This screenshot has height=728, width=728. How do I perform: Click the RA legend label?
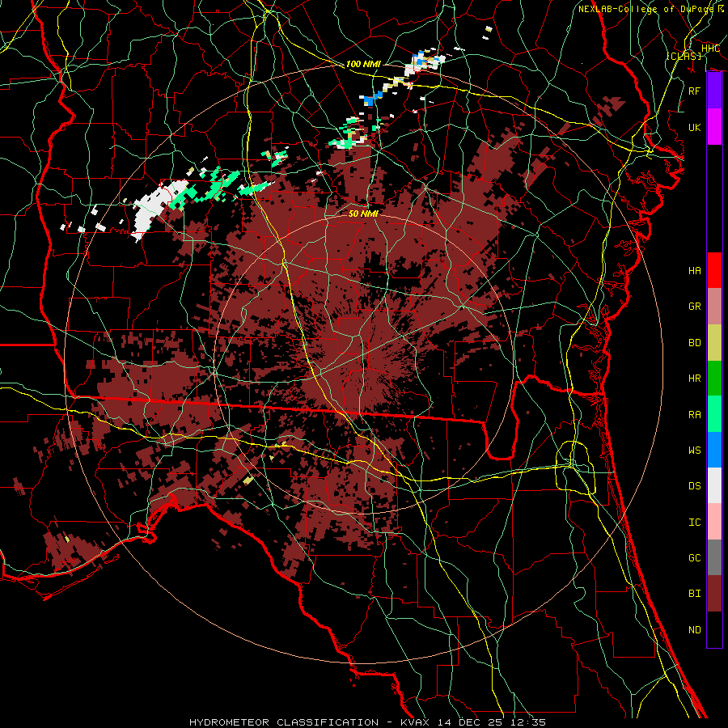(x=695, y=415)
